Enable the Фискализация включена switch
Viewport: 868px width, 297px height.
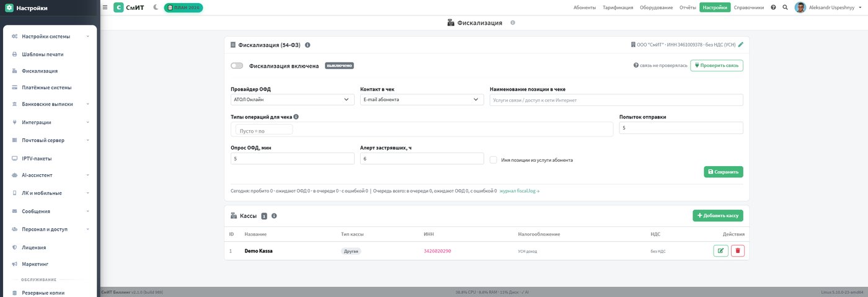pyautogui.click(x=236, y=65)
